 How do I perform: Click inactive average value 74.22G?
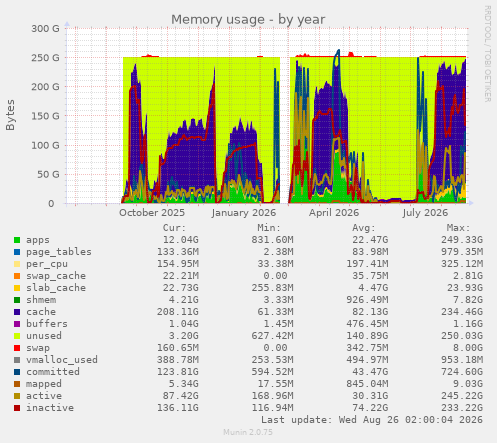tap(370, 408)
